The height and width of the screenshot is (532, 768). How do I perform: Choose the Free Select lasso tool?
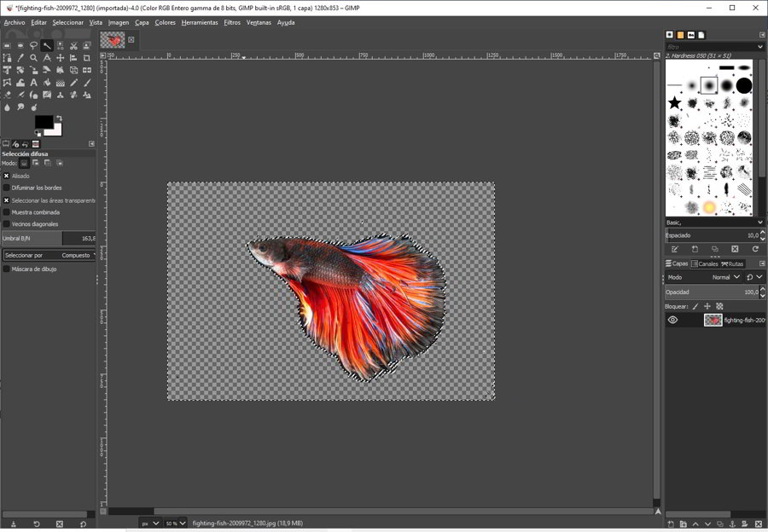[33, 45]
